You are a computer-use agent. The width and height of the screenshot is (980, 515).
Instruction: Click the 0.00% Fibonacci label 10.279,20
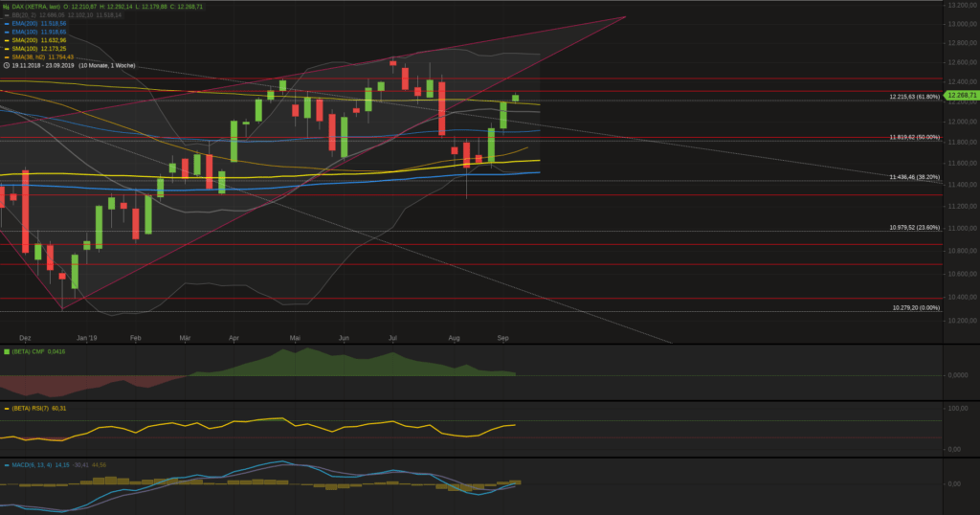(916, 308)
